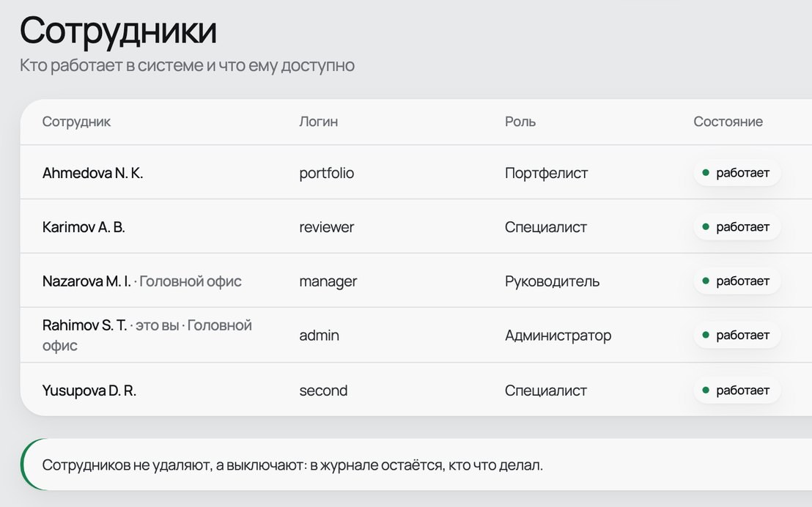
Task: Click the Логин column header
Action: (x=319, y=122)
